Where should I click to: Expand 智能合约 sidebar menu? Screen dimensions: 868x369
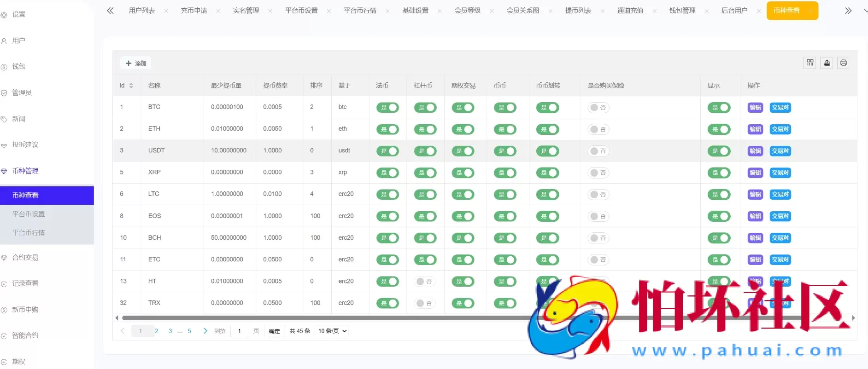click(25, 335)
